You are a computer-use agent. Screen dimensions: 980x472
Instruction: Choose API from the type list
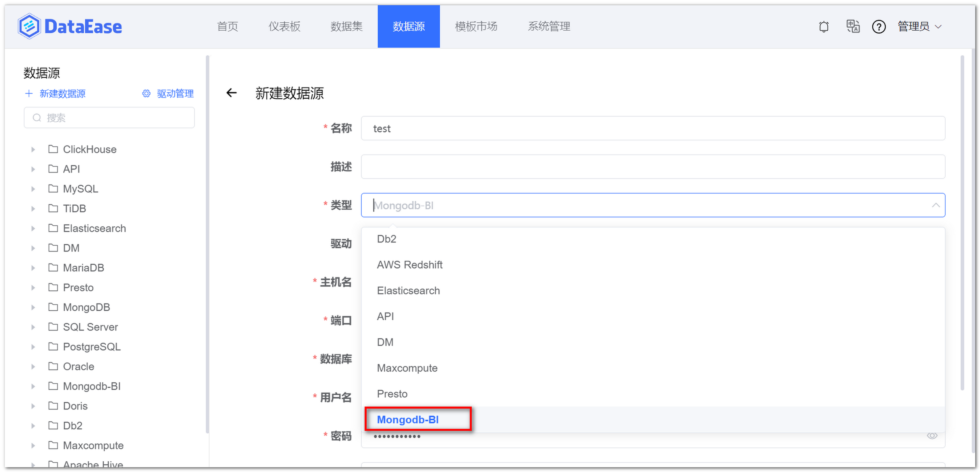tap(653, 316)
